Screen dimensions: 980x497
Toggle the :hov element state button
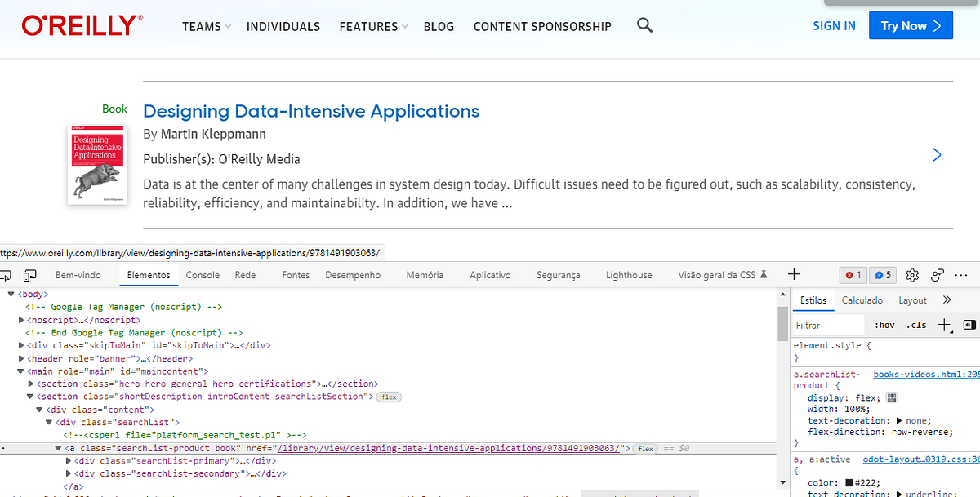tap(884, 325)
